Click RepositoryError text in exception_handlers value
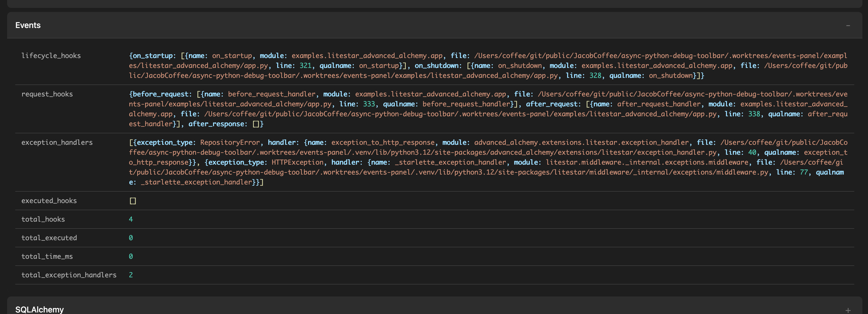 [x=230, y=142]
